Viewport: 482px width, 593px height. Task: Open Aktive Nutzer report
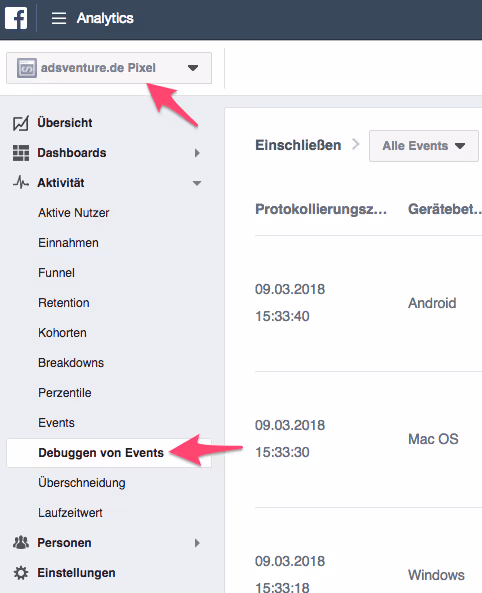click(73, 213)
